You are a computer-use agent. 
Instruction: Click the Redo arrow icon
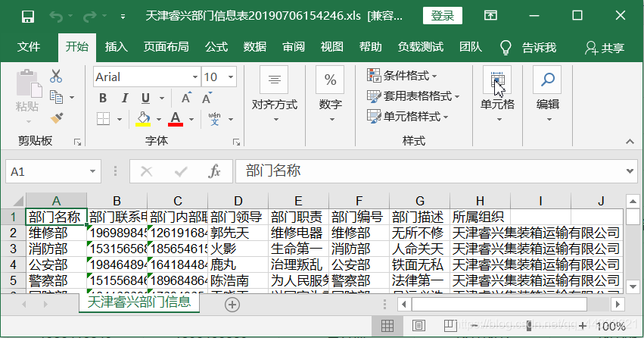(x=89, y=17)
